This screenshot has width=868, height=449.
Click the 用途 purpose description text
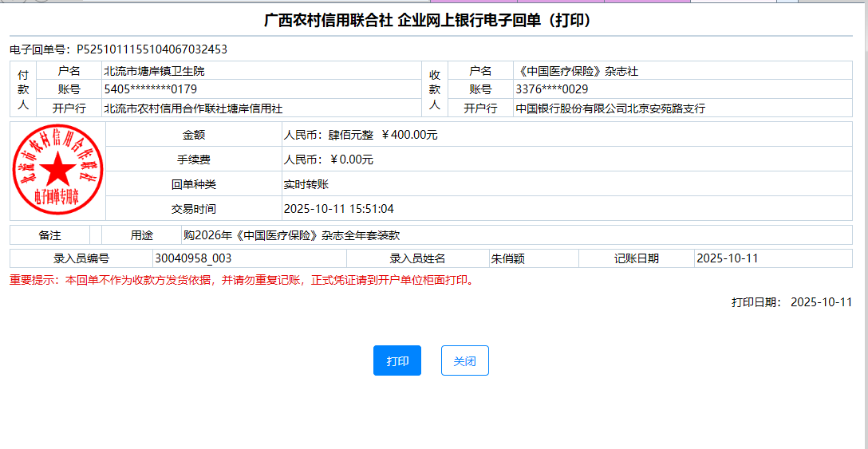tap(291, 235)
